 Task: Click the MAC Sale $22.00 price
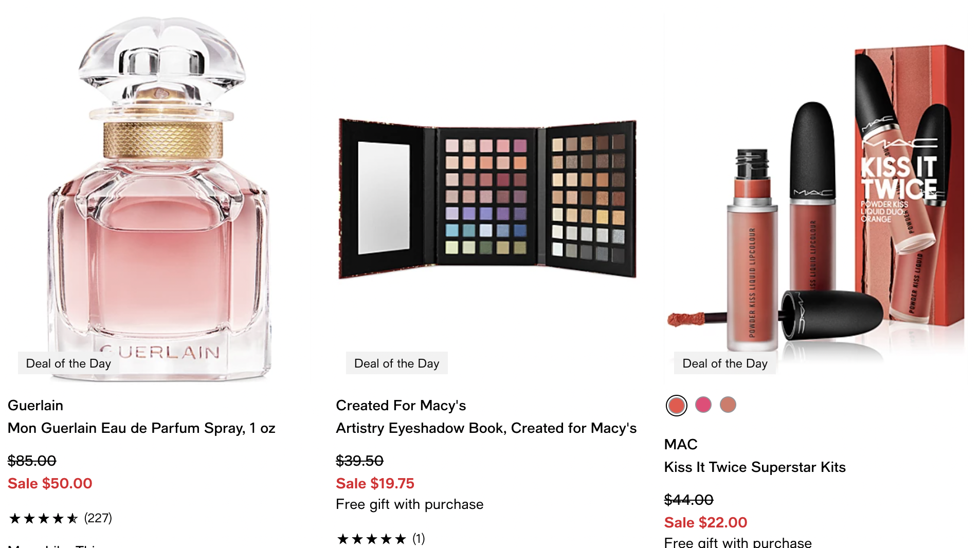[x=705, y=522]
